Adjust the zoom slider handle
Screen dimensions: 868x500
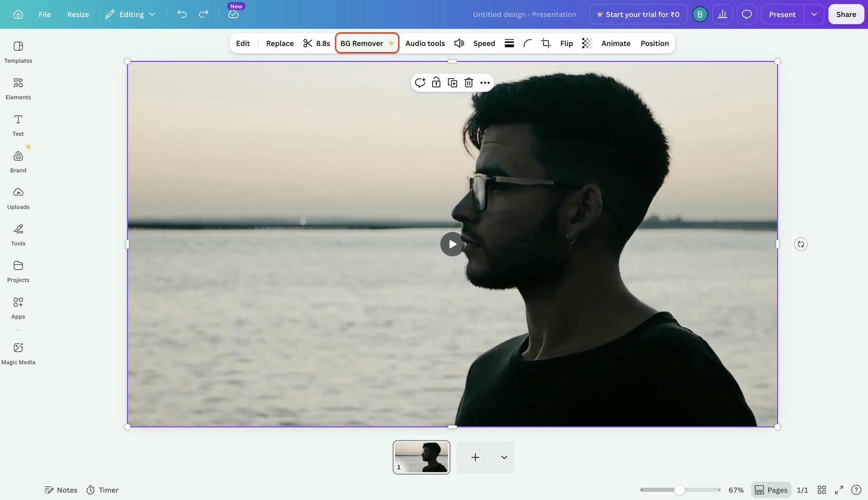tap(679, 490)
